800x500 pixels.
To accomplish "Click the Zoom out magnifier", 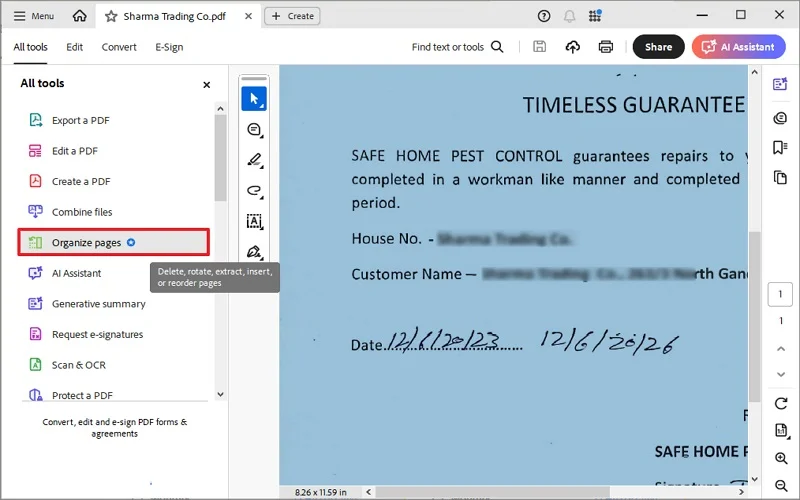I will [x=781, y=485].
